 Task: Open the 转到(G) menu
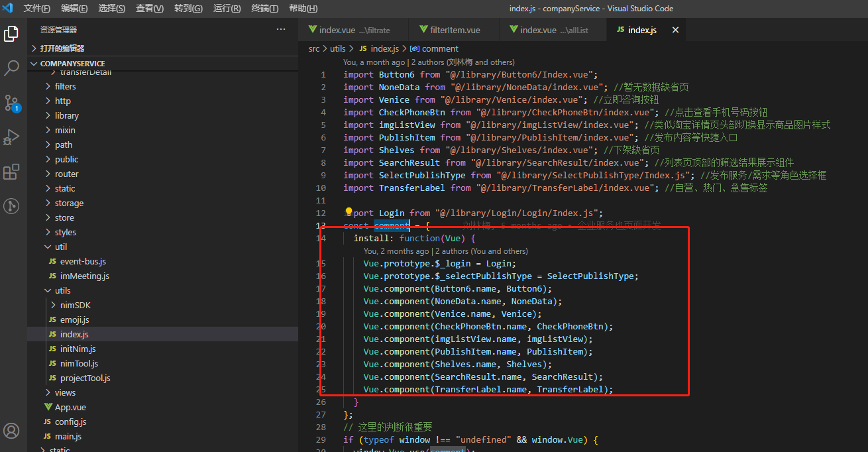(x=188, y=9)
